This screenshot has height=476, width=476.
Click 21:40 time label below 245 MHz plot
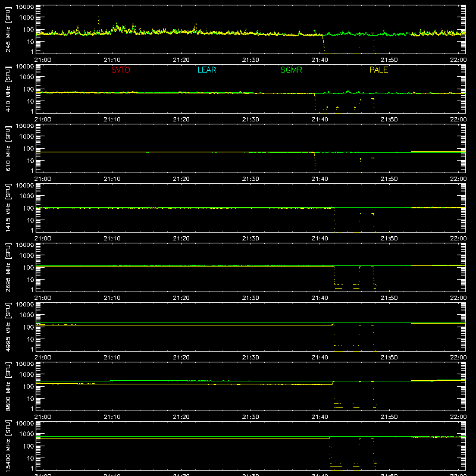coord(320,60)
